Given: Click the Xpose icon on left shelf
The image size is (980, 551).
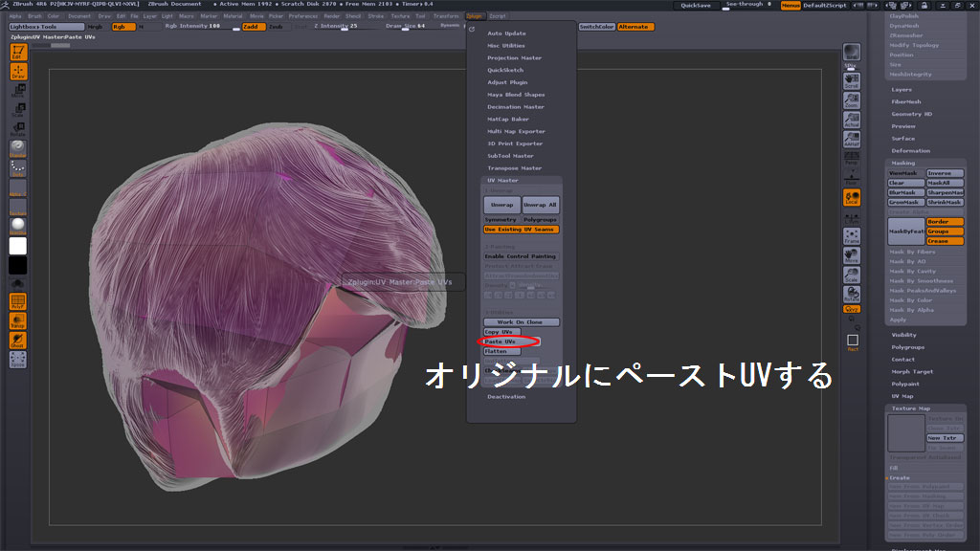Looking at the screenshot, I should 18,360.
